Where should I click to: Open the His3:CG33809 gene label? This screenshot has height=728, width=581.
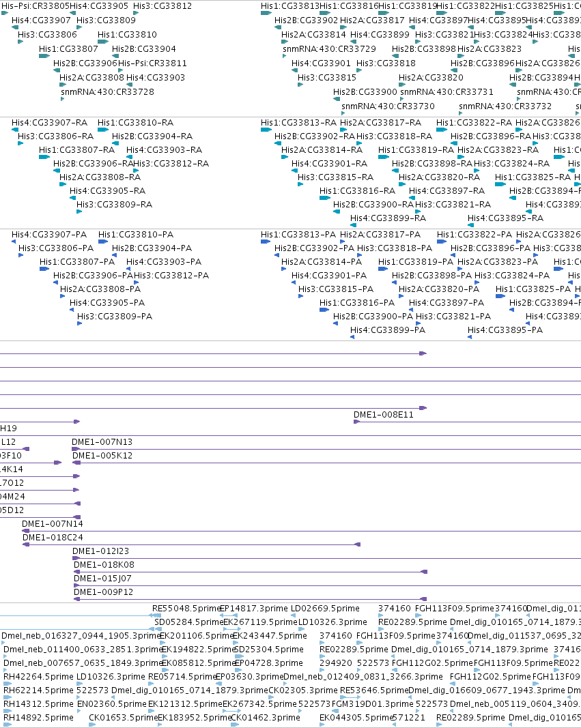[106, 20]
